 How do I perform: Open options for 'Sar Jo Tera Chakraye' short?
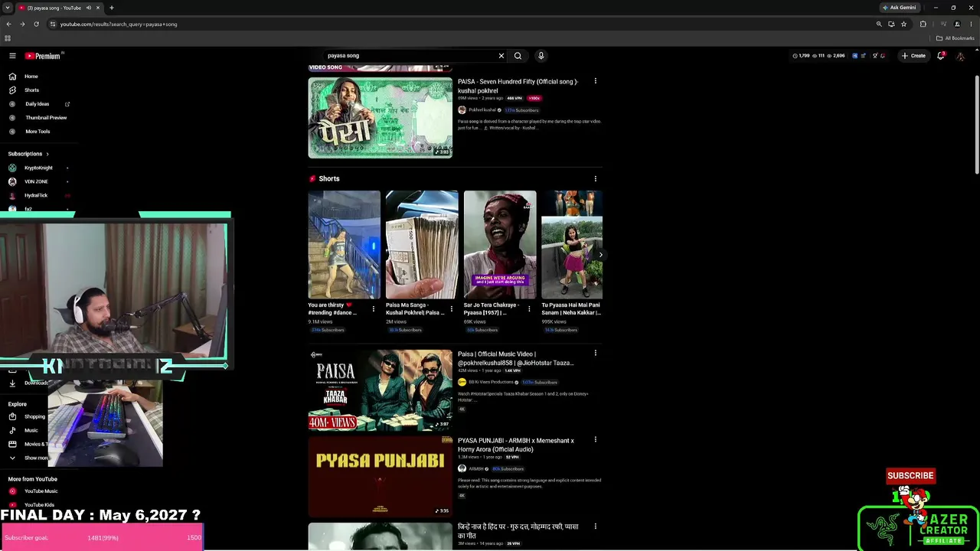tap(529, 309)
